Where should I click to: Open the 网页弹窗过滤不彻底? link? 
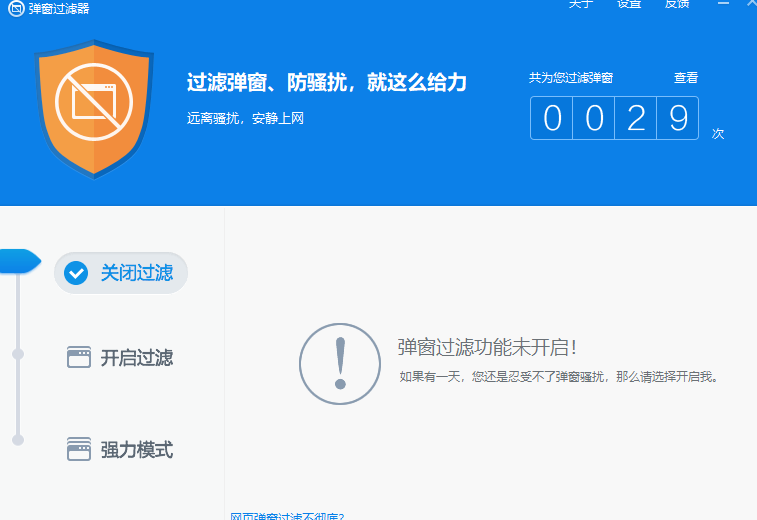tap(287, 516)
